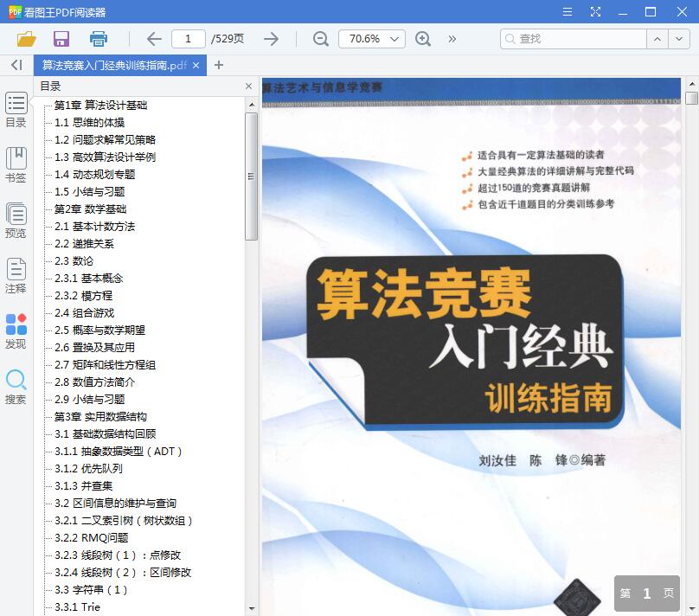The height and width of the screenshot is (616, 699).
Task: Jump to 2.2 递推关系
Action: 84,244
